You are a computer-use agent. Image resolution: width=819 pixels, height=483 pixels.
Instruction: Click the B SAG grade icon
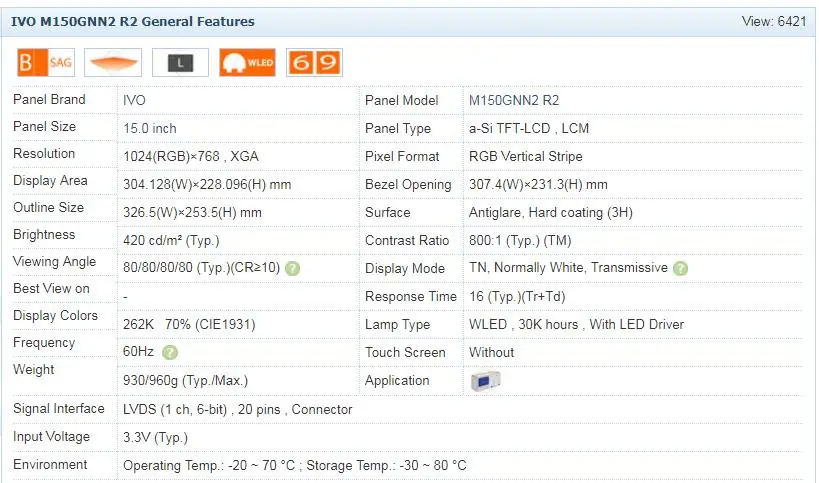coord(46,63)
